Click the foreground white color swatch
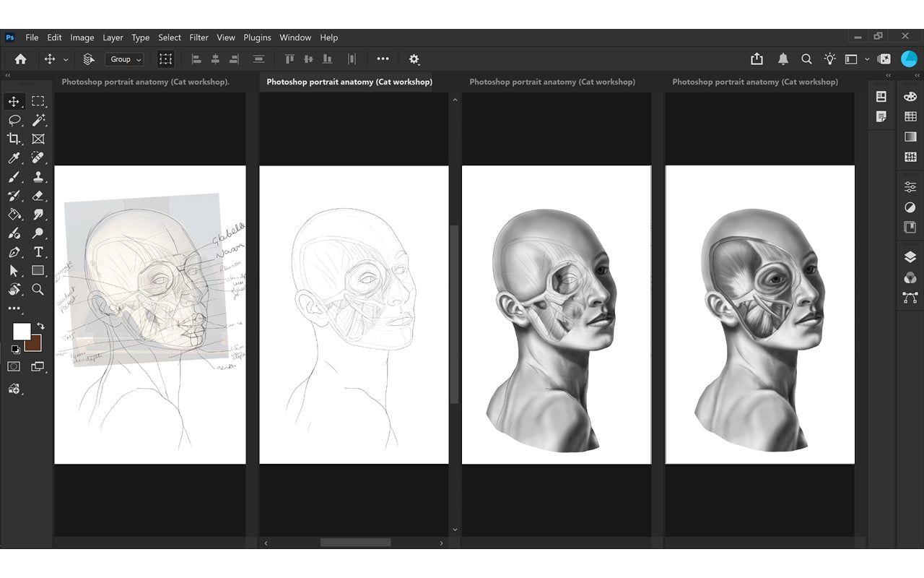 pos(22,332)
